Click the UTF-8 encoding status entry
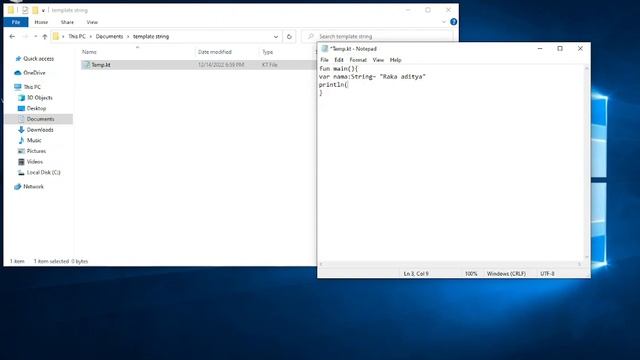 [x=547, y=273]
